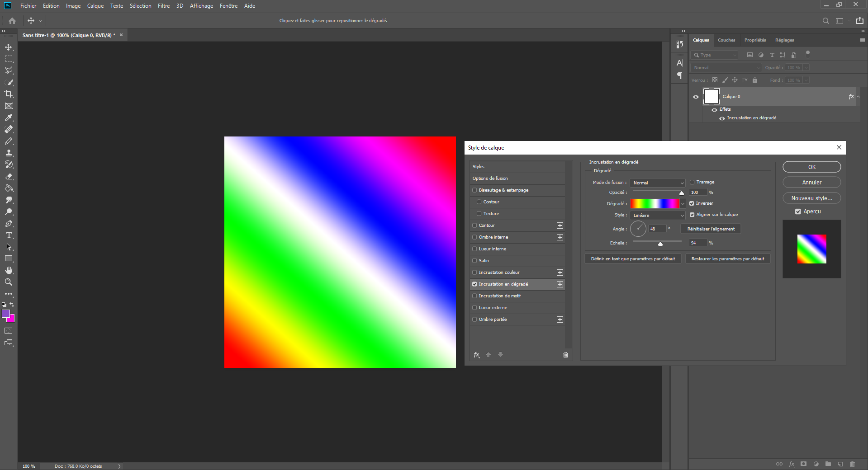The image size is (868, 470).
Task: Add another Contour effect with plus button
Action: 560,226
